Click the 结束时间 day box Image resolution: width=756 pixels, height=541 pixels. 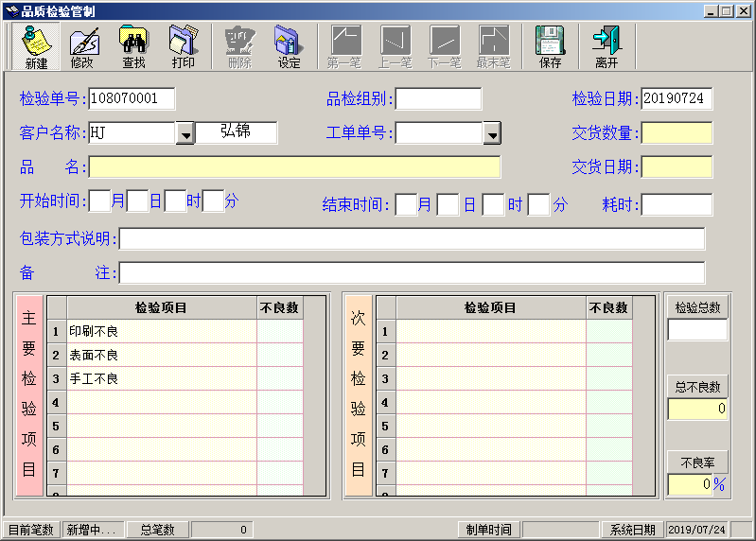448,204
